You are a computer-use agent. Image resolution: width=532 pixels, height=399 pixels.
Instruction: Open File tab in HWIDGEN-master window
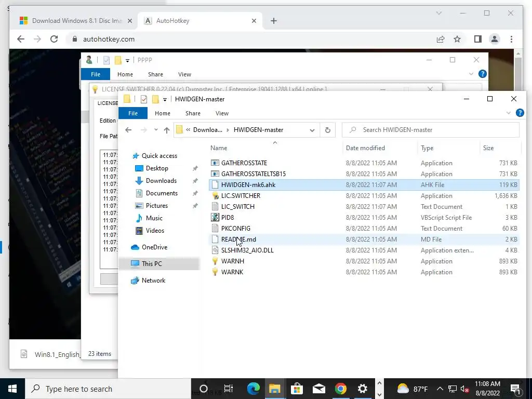tap(133, 113)
